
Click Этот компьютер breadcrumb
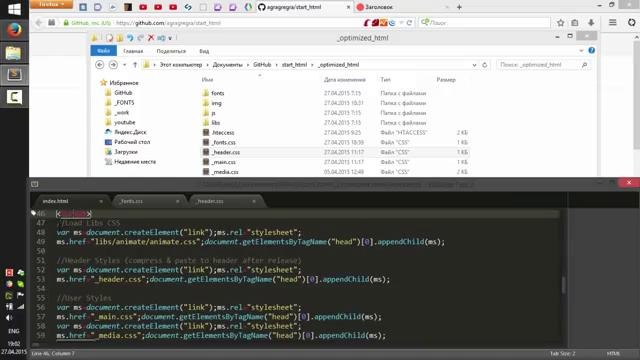(181, 65)
